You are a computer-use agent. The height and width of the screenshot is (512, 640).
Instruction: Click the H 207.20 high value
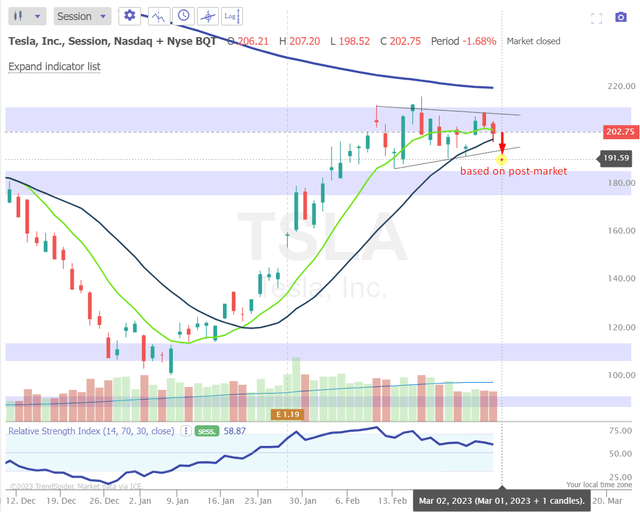click(300, 41)
